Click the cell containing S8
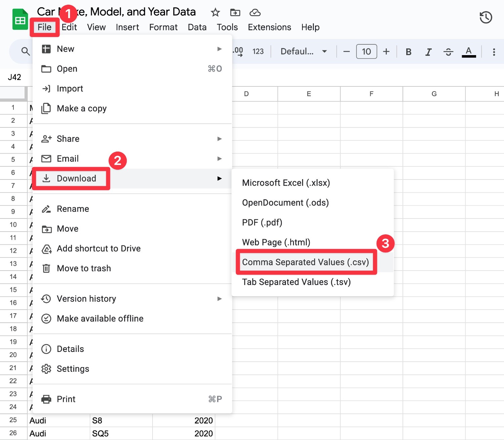504x440 pixels. [x=121, y=421]
